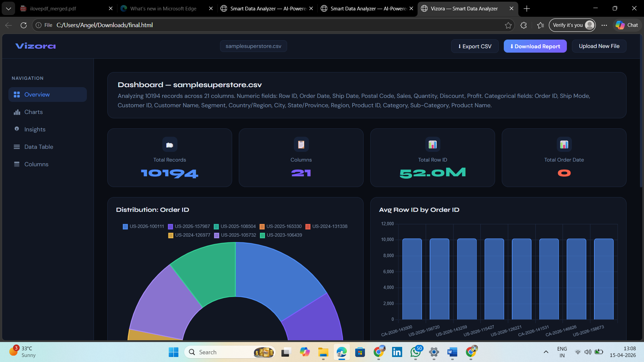The image size is (644, 362).
Task: Click the Vizora logo
Action: click(36, 46)
